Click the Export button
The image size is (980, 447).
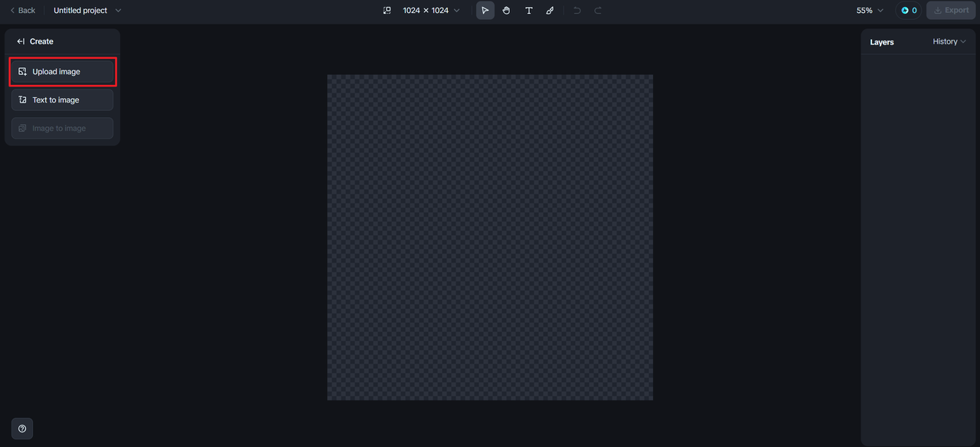[x=951, y=11]
